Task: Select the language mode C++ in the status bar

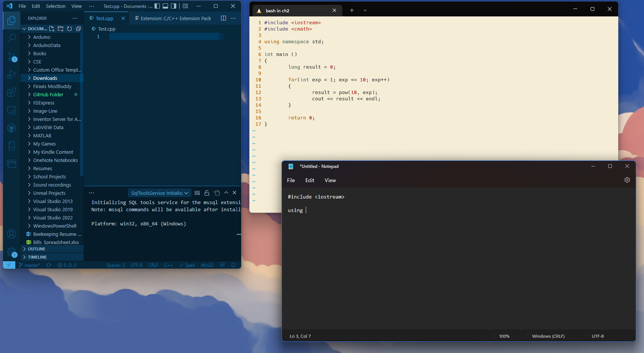Action: (x=168, y=265)
